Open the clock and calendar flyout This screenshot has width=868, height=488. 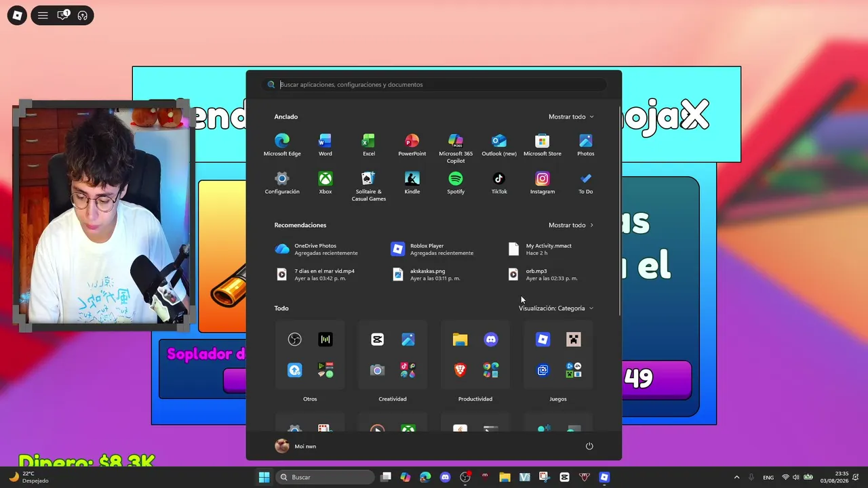pos(834,477)
